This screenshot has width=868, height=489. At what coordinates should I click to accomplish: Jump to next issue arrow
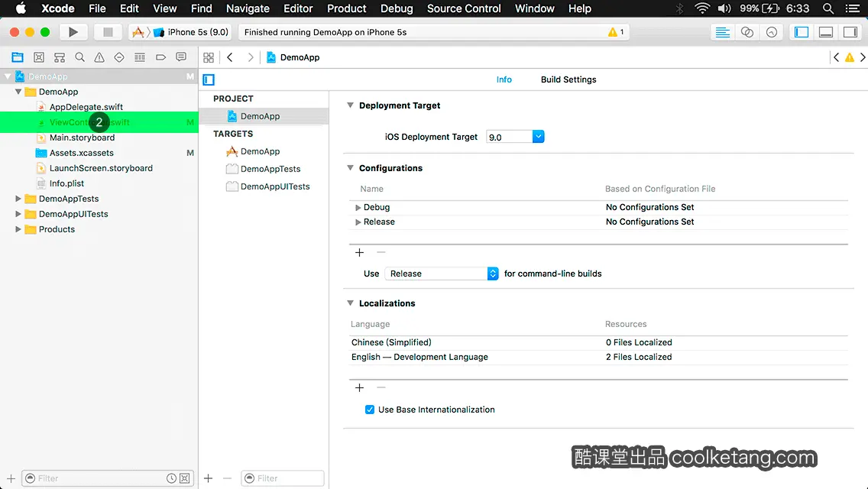click(x=863, y=57)
